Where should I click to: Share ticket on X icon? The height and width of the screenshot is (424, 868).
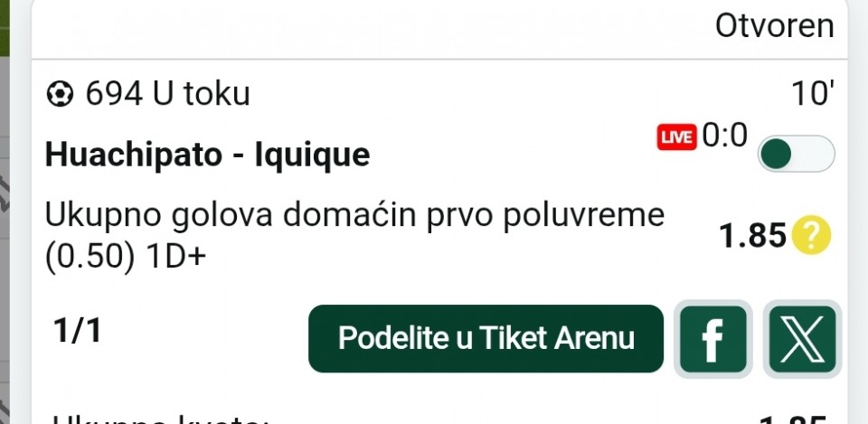tap(802, 339)
